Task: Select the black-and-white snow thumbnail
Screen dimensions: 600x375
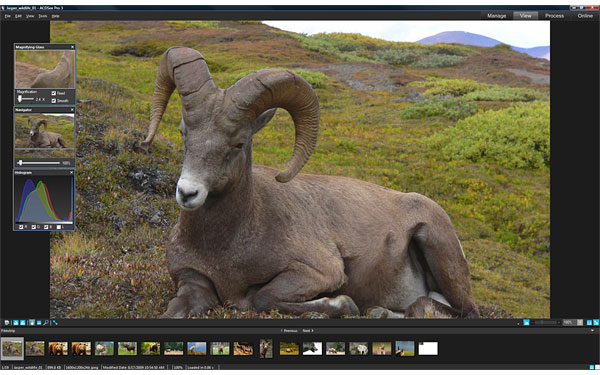Action: [312, 348]
